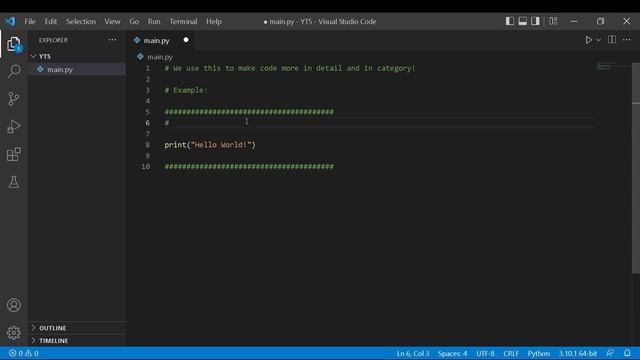Open Explorer Views and More Actions
The width and height of the screenshot is (640, 360).
[112, 40]
